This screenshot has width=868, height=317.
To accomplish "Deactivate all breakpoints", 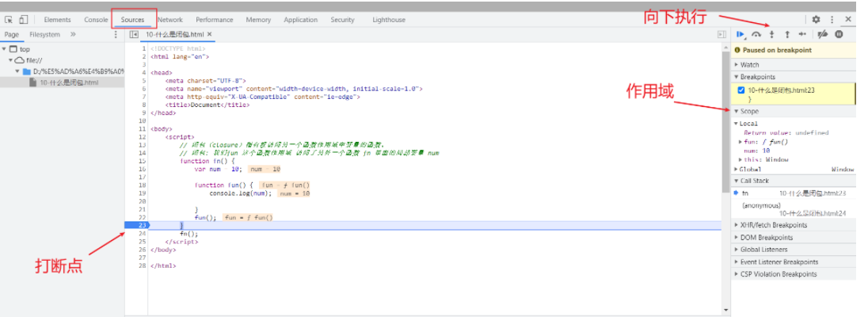I will pos(823,34).
